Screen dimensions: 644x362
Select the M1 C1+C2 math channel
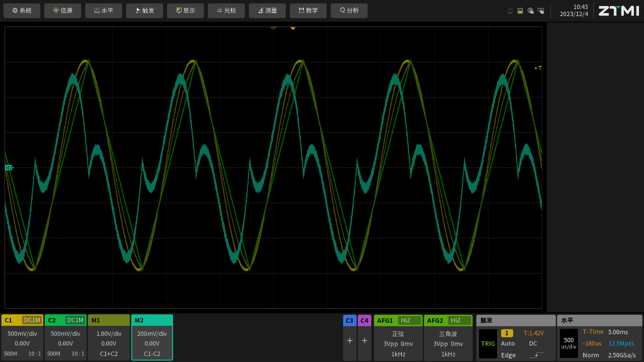pos(109,337)
